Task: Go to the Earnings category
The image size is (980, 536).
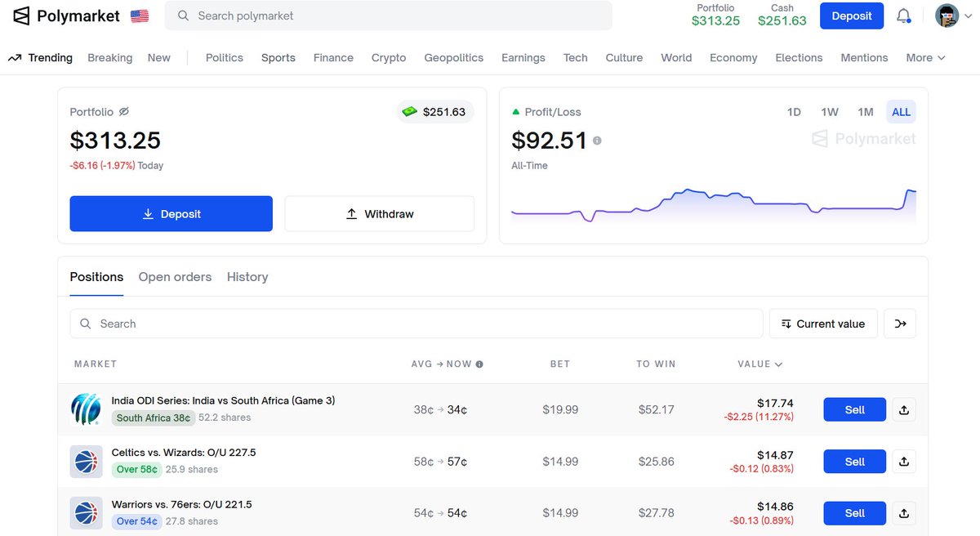Action: pyautogui.click(x=523, y=58)
